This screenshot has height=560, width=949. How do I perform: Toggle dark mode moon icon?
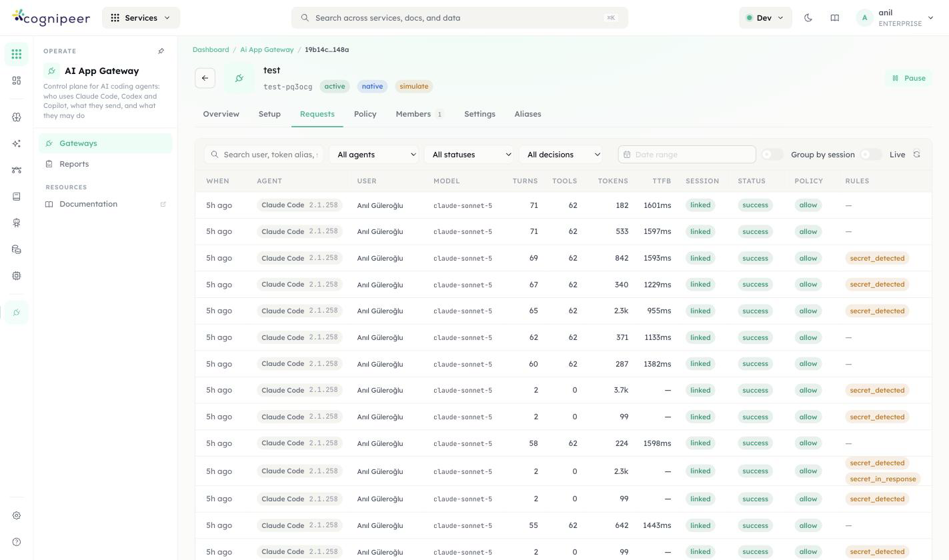click(x=808, y=18)
